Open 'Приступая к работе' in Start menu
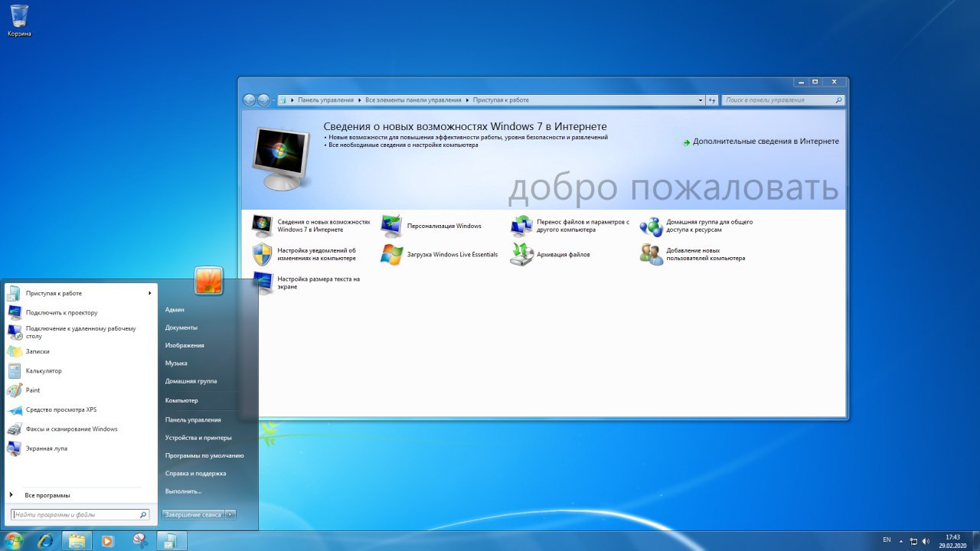Viewport: 980px width, 551px height. click(80, 293)
